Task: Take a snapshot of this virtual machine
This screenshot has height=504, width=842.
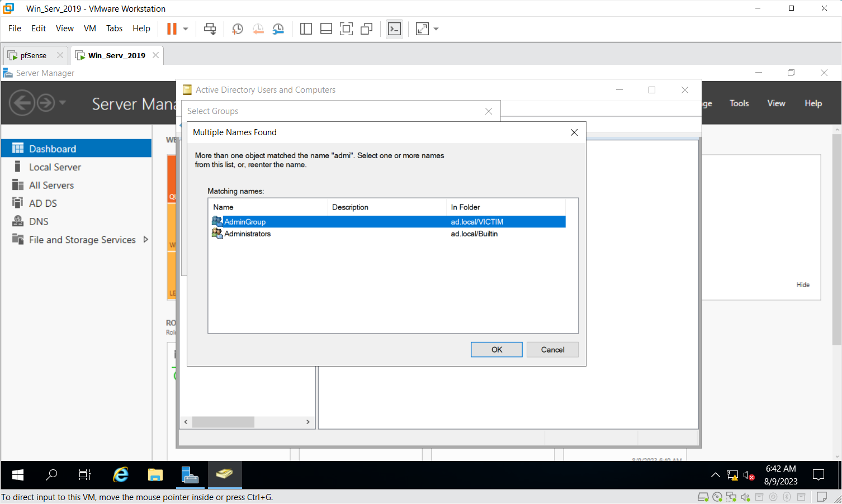Action: [x=238, y=29]
